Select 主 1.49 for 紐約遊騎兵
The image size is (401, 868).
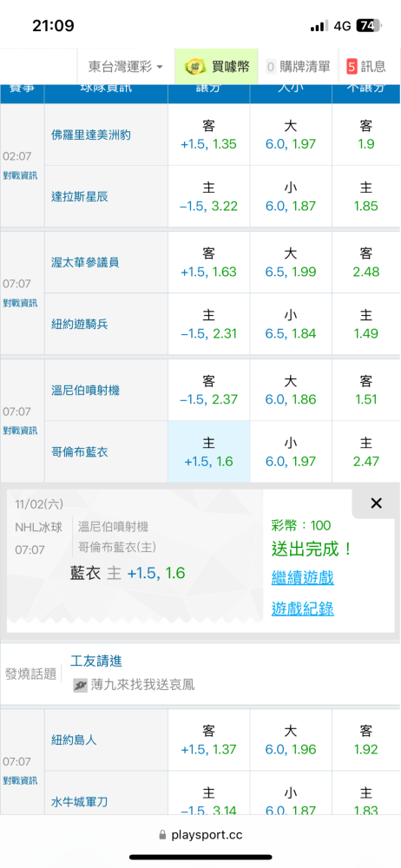(x=365, y=325)
